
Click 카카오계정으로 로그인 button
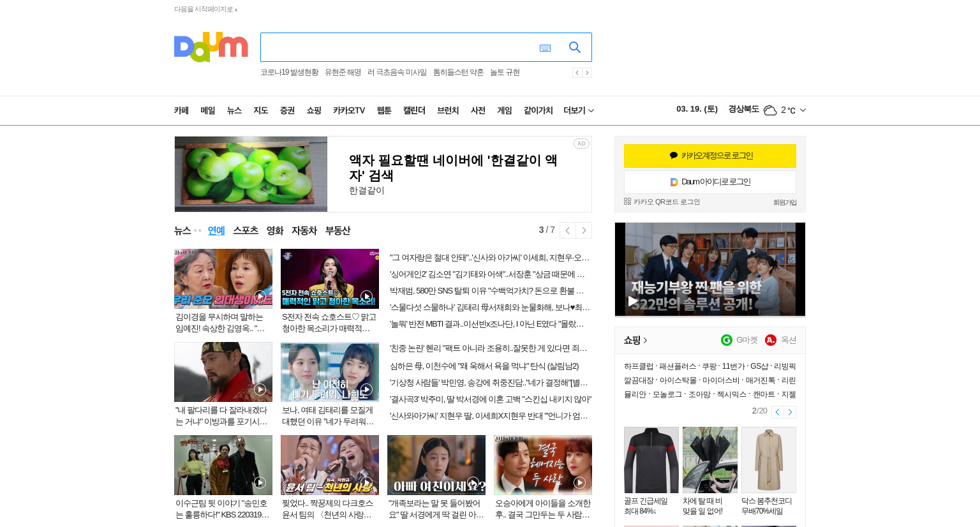pos(710,156)
